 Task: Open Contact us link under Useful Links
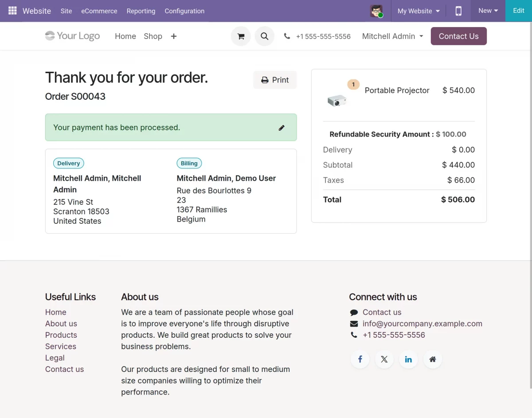pyautogui.click(x=64, y=369)
